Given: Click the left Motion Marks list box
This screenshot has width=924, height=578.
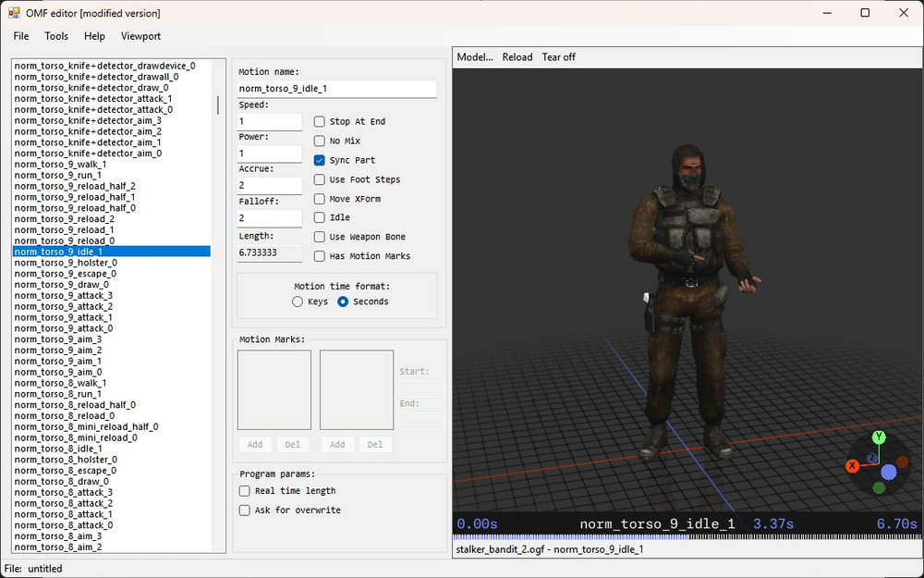Looking at the screenshot, I should click(274, 390).
